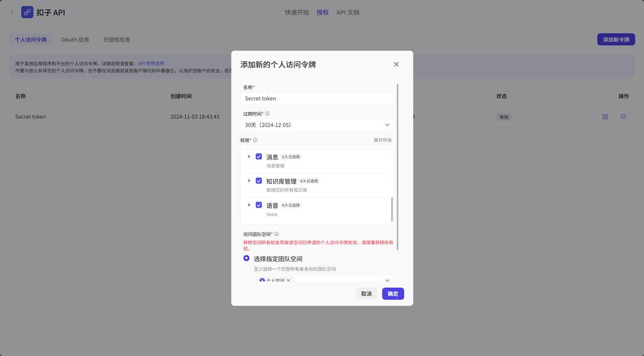Click the 扣子 API logo icon
The image size is (644, 356).
coord(27,12)
